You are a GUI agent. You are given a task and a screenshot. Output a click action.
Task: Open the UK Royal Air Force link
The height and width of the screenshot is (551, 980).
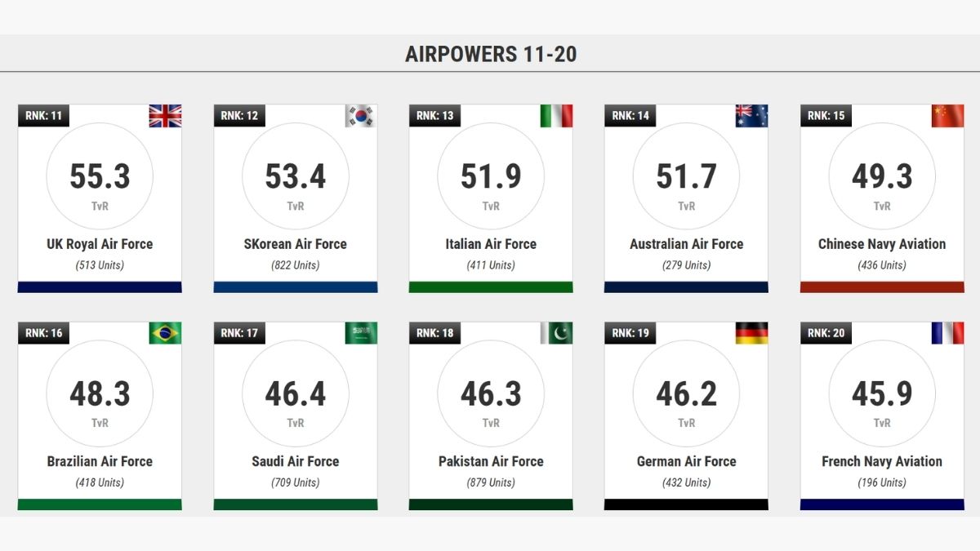(100, 244)
